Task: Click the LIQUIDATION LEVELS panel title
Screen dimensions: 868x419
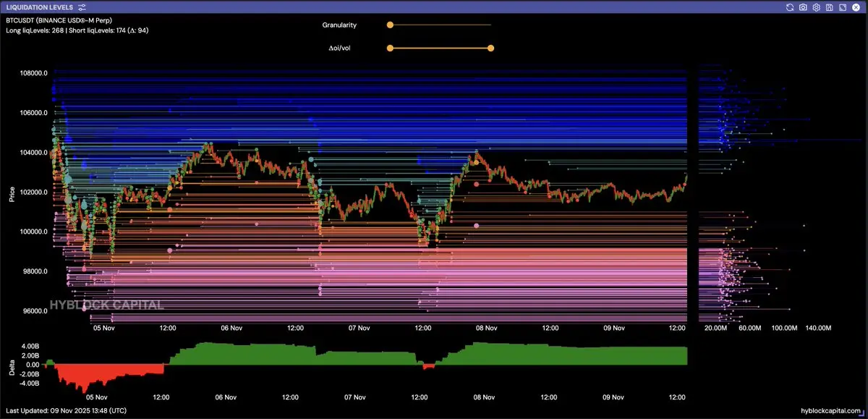Action: click(x=39, y=7)
